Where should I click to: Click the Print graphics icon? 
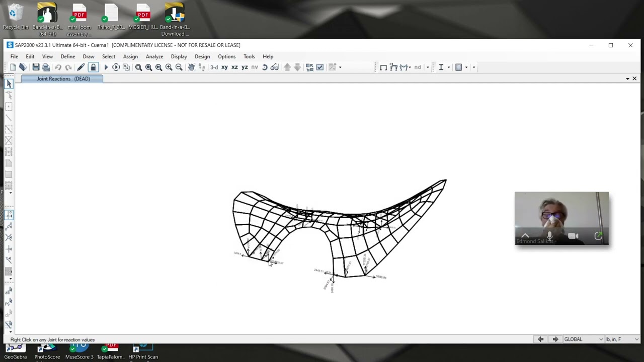pos(46,67)
